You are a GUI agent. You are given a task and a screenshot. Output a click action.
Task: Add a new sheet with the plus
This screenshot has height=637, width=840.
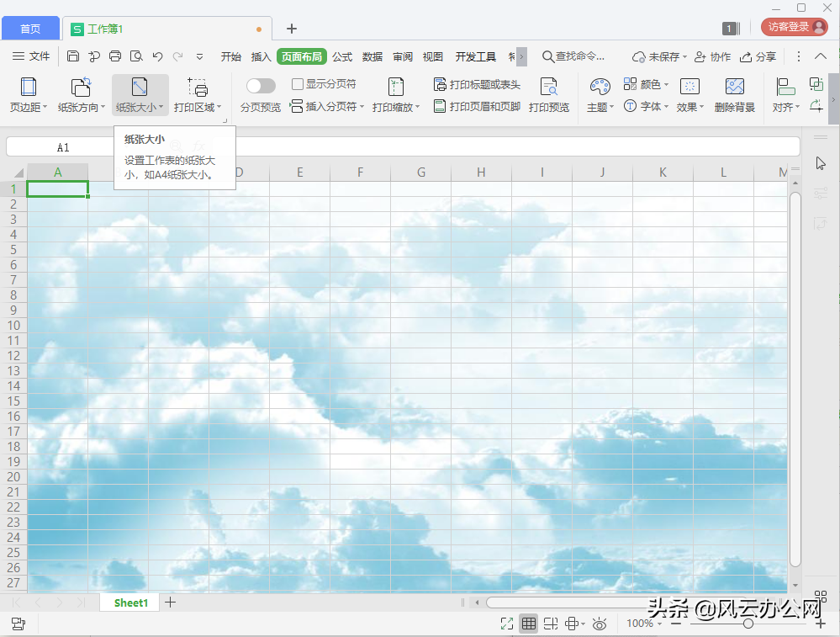[171, 602]
